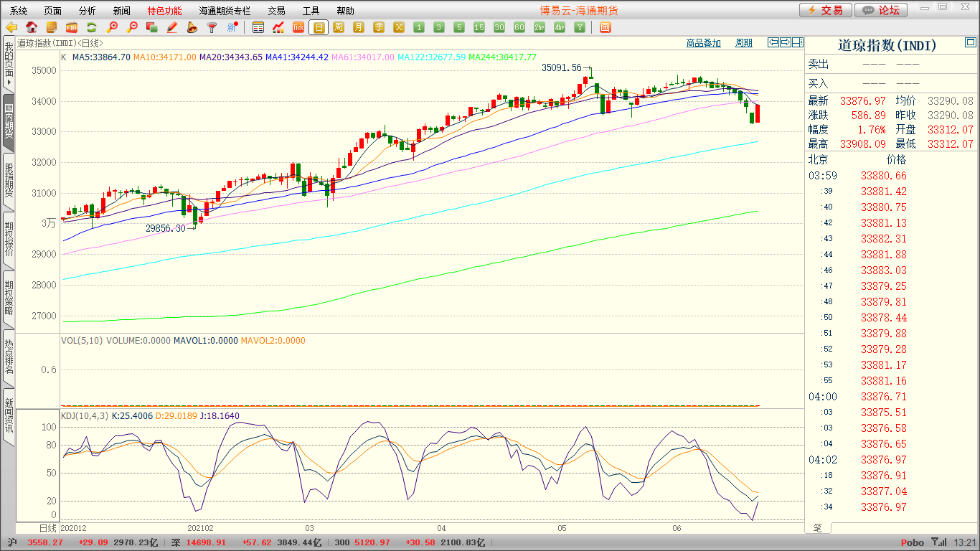Switch to the 热点排名 side tab
980x551 pixels.
(x=9, y=357)
